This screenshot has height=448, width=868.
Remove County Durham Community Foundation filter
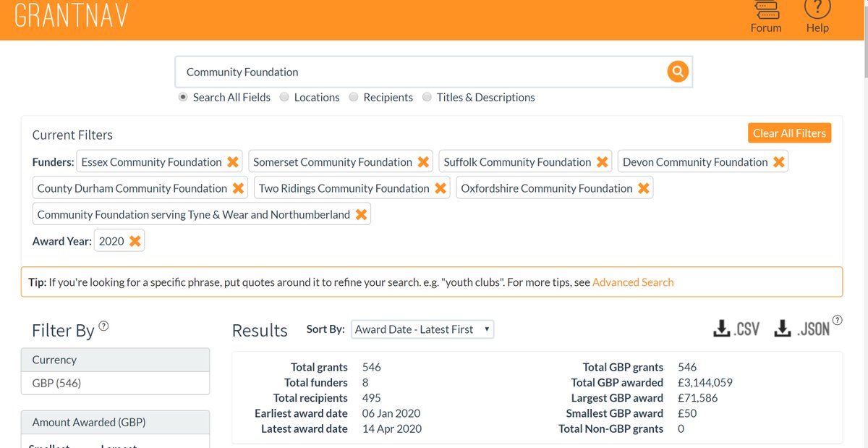click(237, 188)
